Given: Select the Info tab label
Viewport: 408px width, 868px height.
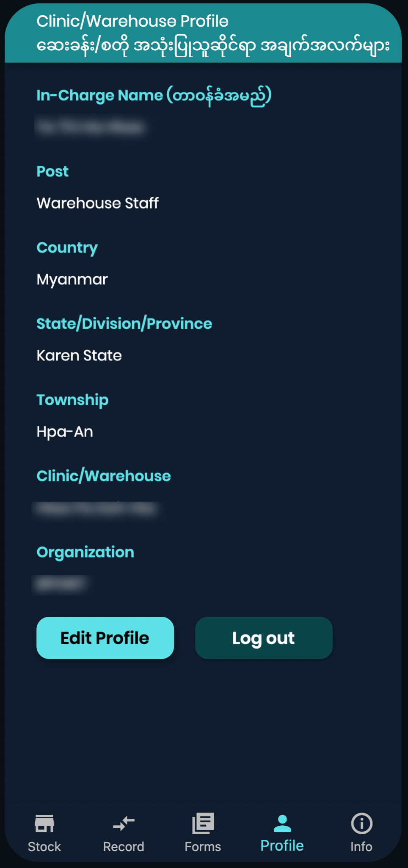Looking at the screenshot, I should click(x=361, y=846).
